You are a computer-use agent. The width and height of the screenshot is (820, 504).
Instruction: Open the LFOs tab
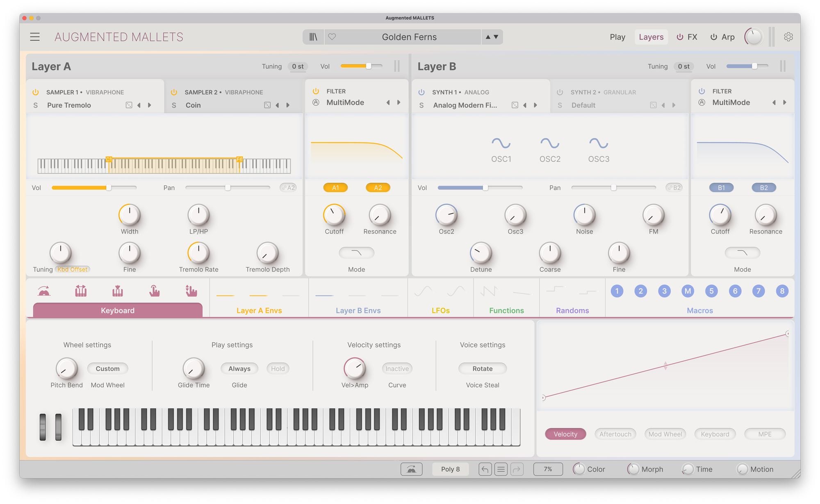(x=441, y=310)
